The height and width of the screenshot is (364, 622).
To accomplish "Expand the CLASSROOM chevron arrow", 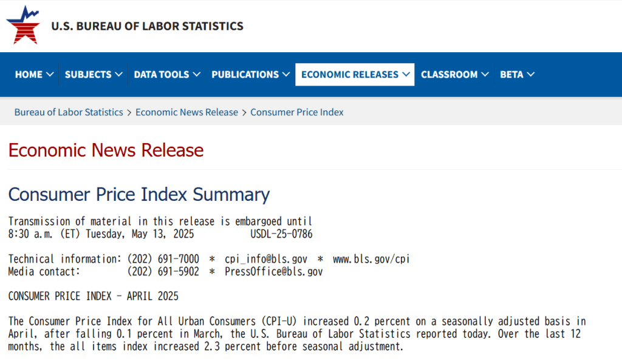I will click(x=485, y=75).
